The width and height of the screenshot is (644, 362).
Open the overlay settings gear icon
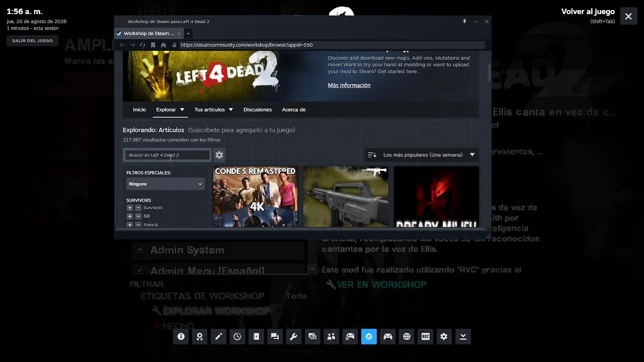click(444, 337)
